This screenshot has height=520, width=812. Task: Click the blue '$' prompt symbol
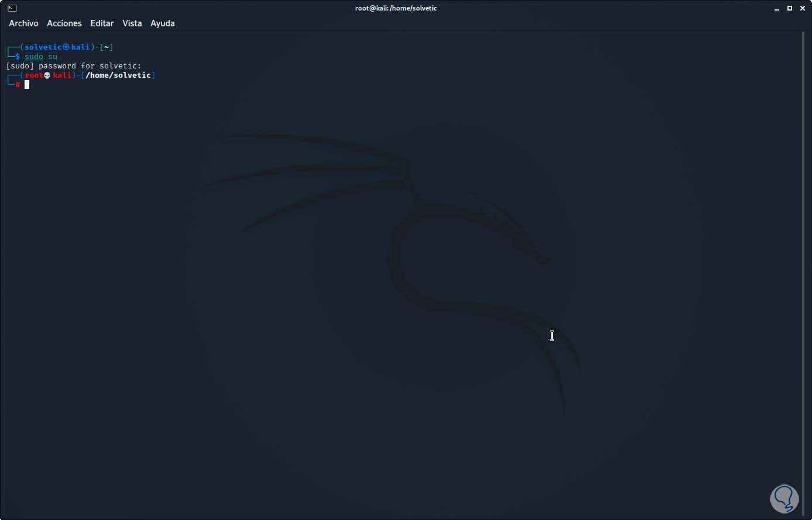[x=18, y=56]
